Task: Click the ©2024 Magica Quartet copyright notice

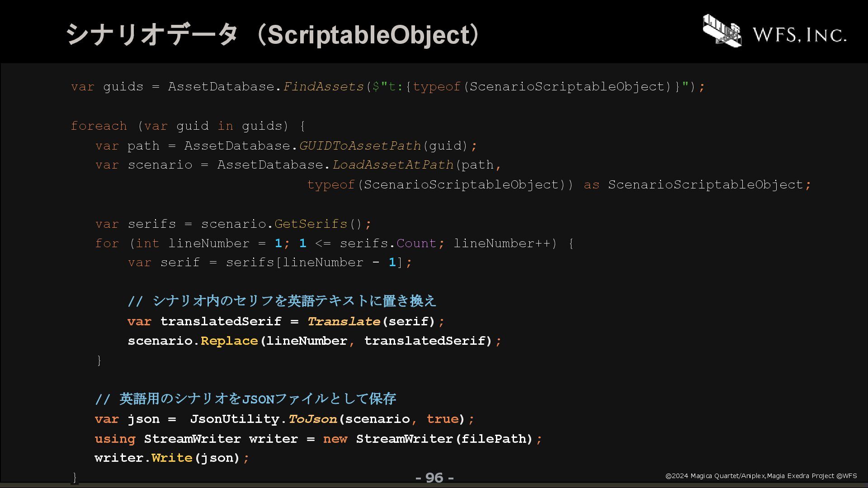Action: point(761,476)
